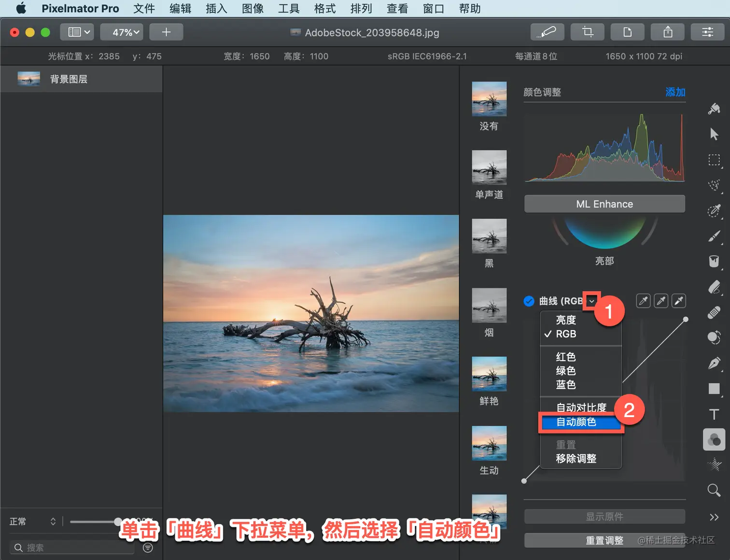The image size is (730, 560).
Task: Choose 移除调整 in the curves menu
Action: click(x=581, y=459)
